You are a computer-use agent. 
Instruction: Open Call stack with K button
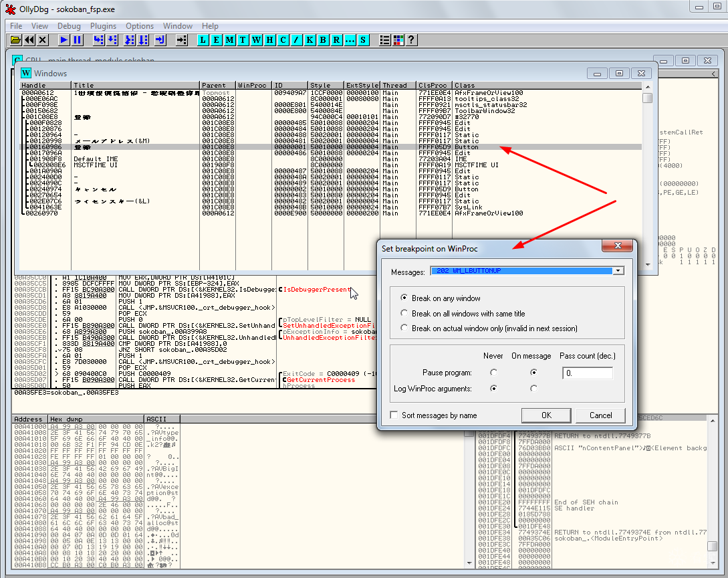310,40
